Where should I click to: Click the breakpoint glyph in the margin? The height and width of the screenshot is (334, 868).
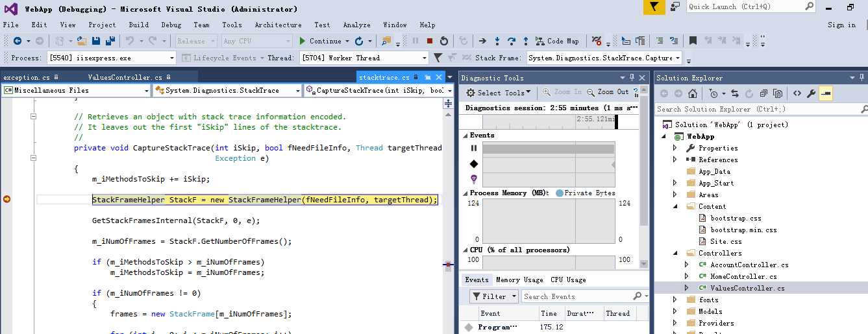click(7, 199)
